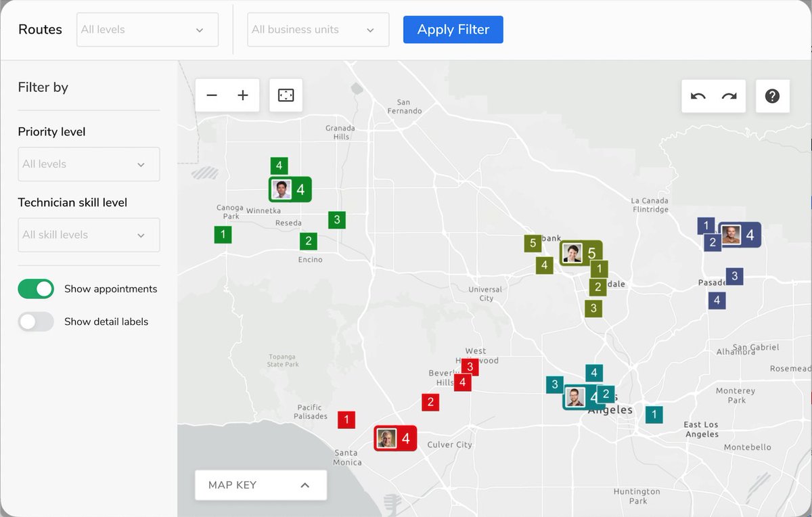Zoom in the map with plus button

point(243,95)
